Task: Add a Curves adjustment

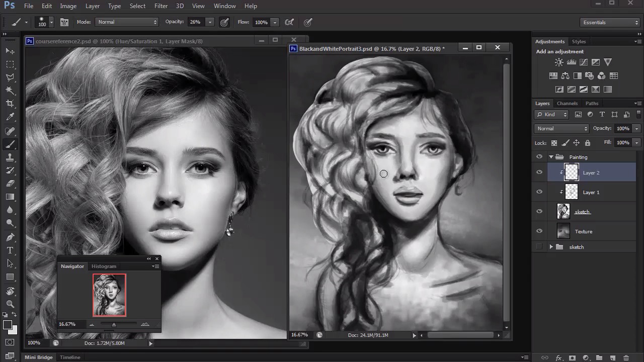Action: click(584, 62)
